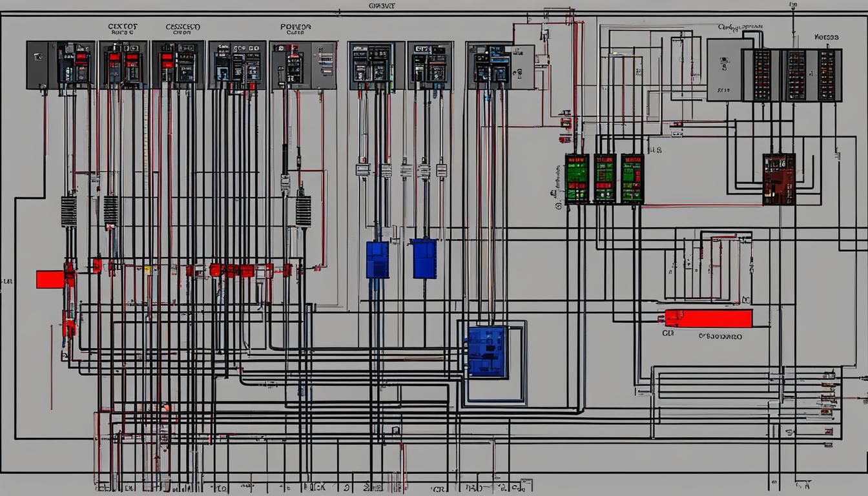
Task: Open the middle green relay indicator
Action: 604,179
